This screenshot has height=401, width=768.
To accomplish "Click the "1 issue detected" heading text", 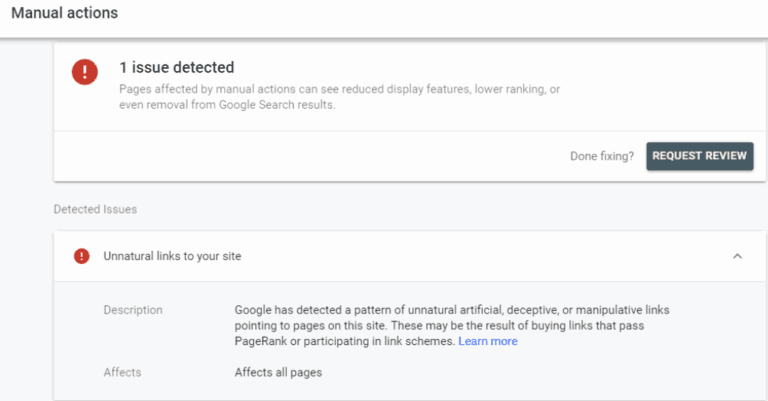I will (x=176, y=68).
